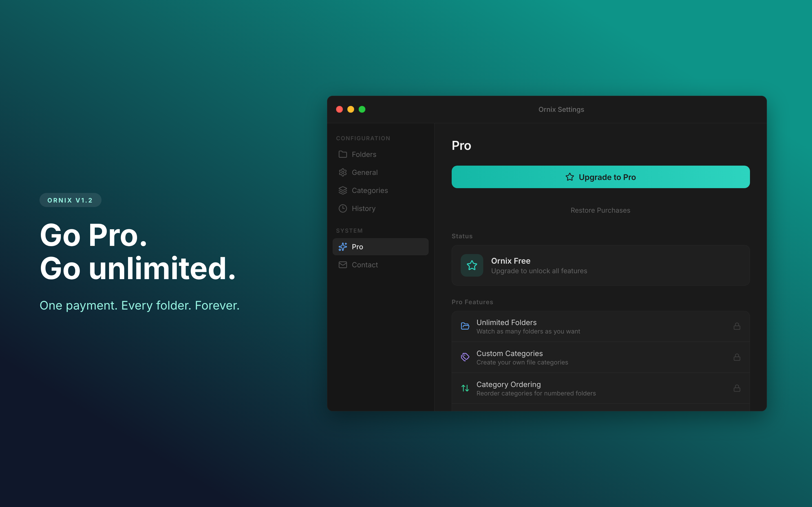Click the stacked layers Categories icon

coord(343,190)
